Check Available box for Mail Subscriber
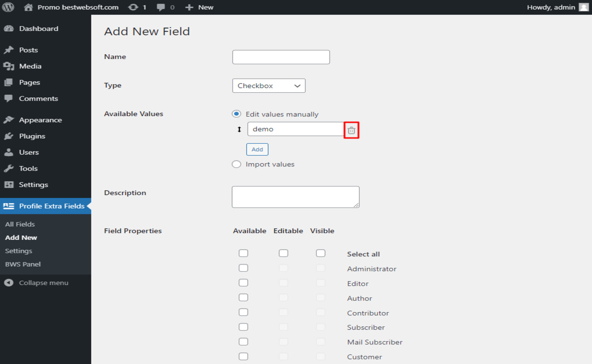 (x=244, y=342)
